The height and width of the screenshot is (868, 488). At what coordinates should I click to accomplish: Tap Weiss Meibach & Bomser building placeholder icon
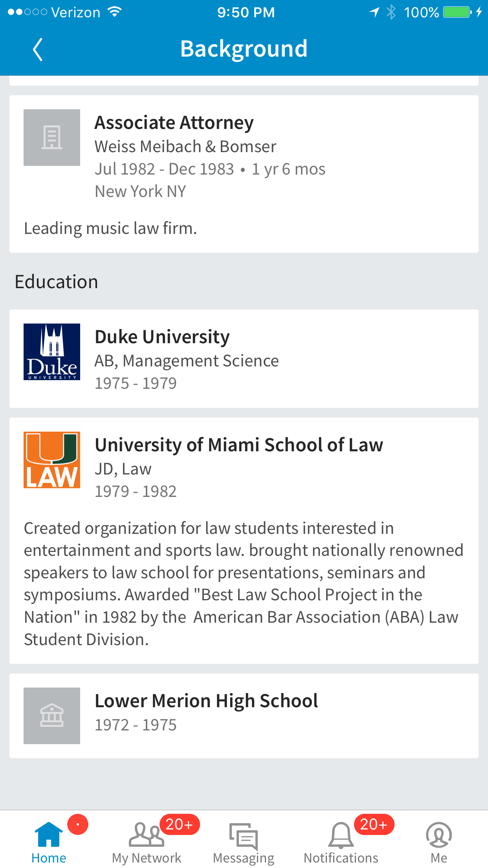pos(52,138)
